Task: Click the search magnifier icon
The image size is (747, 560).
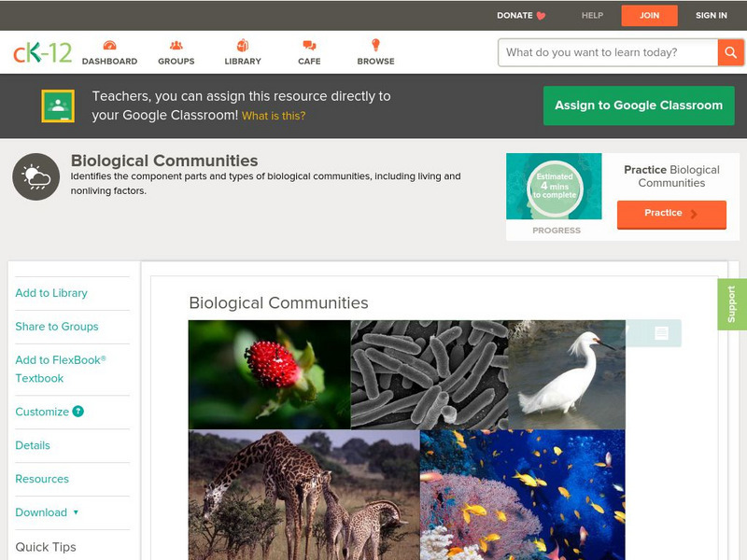Action: tap(729, 52)
